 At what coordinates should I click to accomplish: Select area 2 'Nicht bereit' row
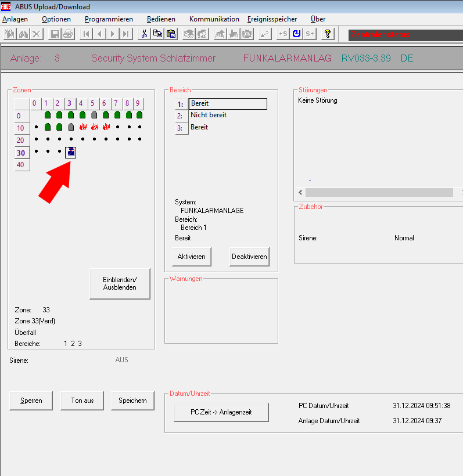(x=221, y=116)
